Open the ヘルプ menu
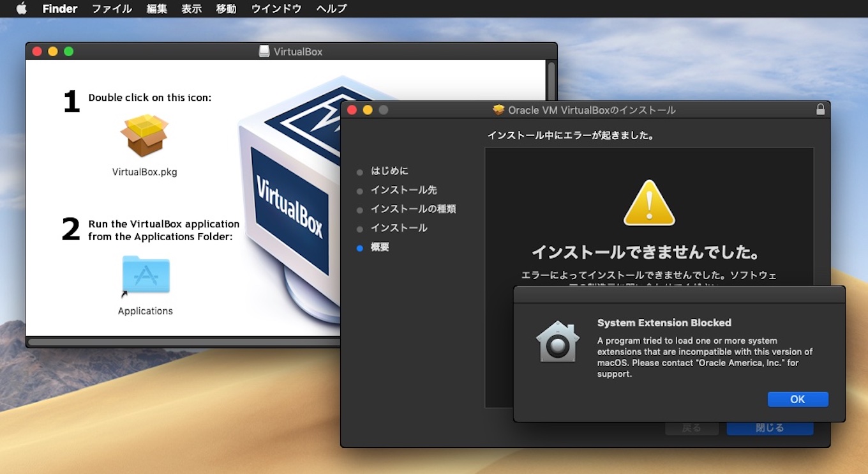868x474 pixels. click(x=331, y=8)
